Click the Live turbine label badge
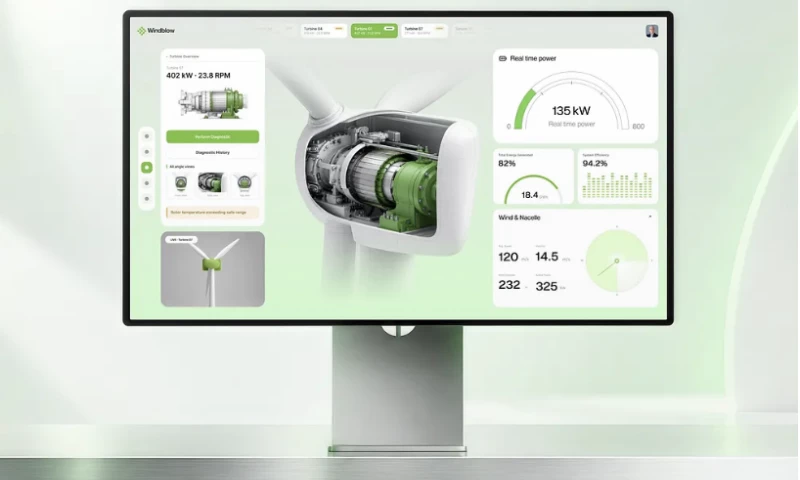Image resolution: width=800 pixels, height=480 pixels. pyautogui.click(x=182, y=240)
